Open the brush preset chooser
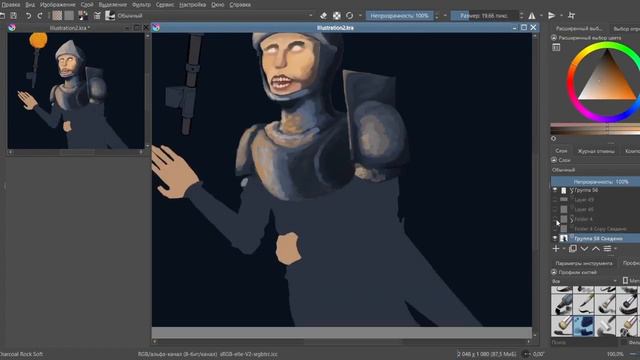This screenshot has height=360, width=640. (110, 16)
